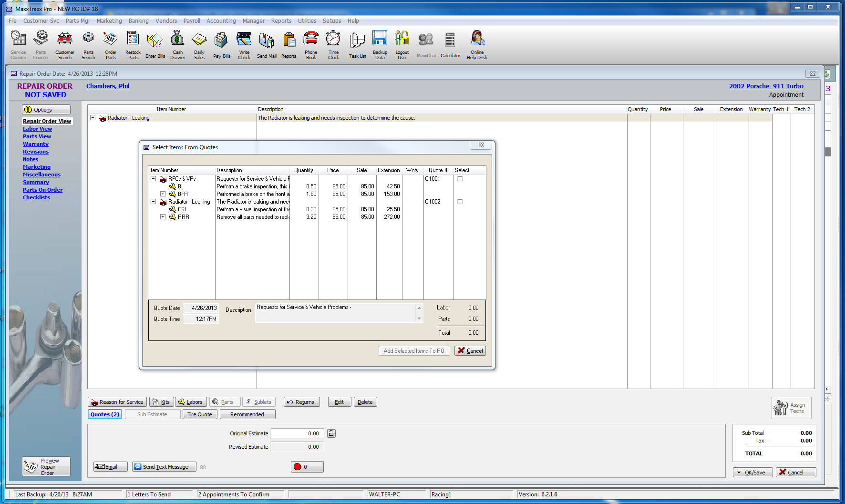Switch to Labor View in sidebar
Viewport: 845px width, 504px height.
pyautogui.click(x=37, y=129)
